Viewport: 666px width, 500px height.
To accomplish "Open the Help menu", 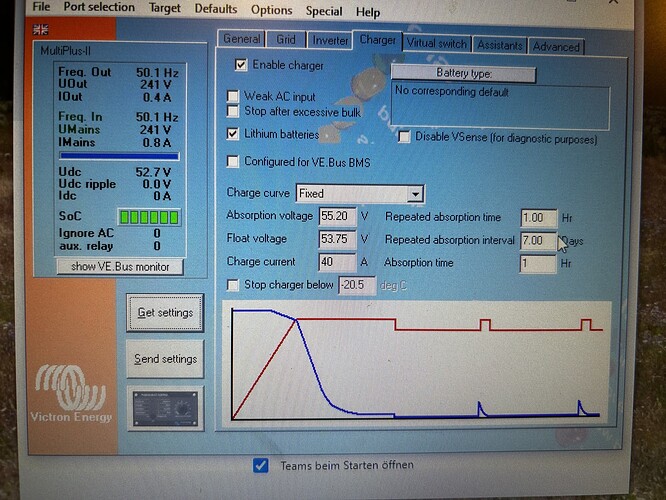I will (368, 12).
